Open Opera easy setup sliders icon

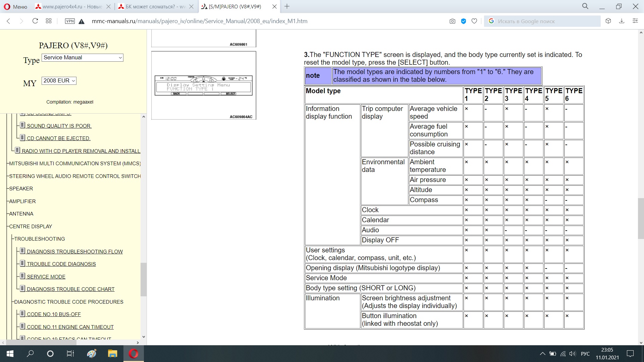coord(635,21)
